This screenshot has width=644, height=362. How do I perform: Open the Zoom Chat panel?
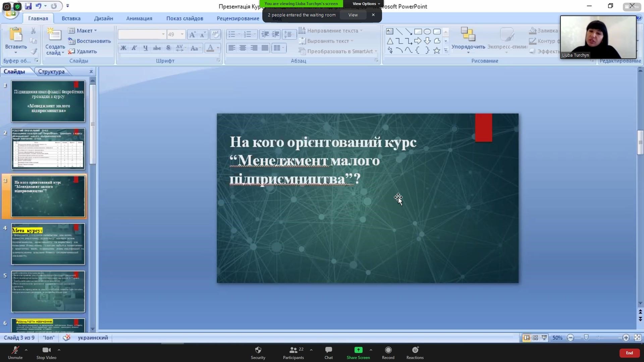329,353
